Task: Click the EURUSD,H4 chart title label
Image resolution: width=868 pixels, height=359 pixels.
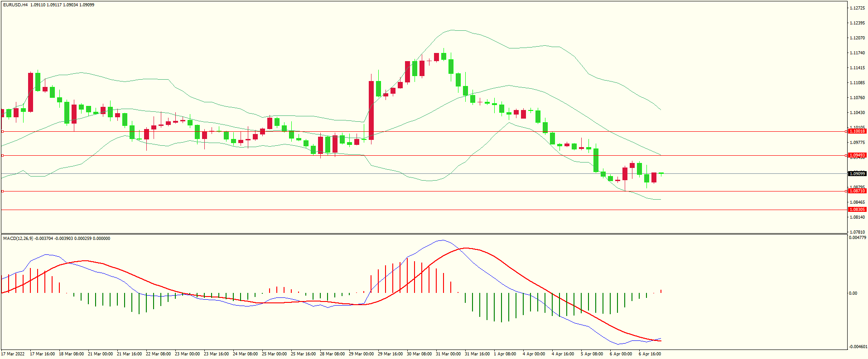Action: pos(15,5)
